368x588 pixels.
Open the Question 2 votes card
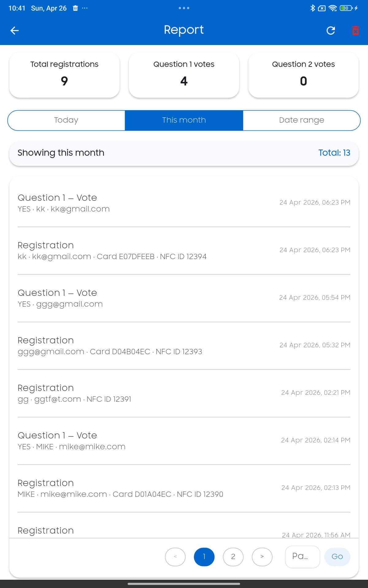303,75
